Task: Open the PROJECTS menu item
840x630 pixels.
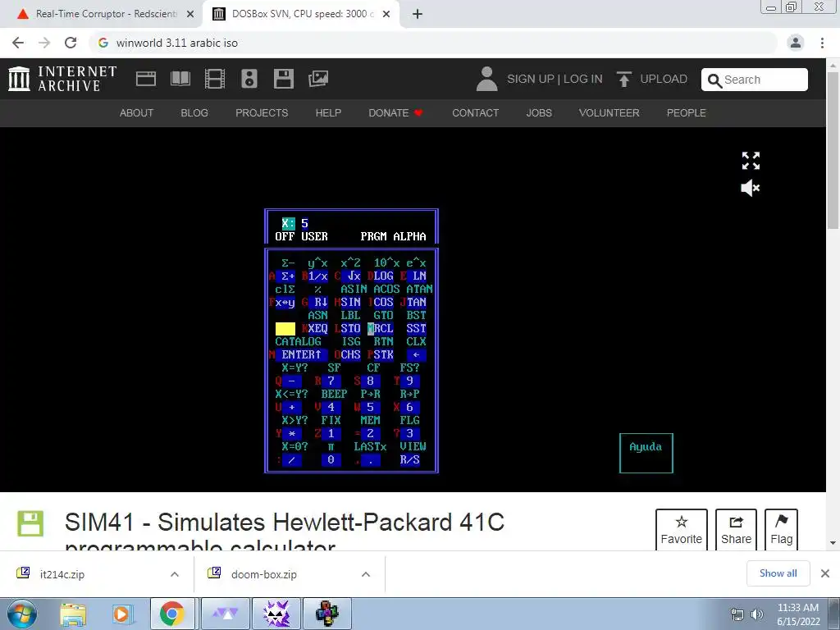Action: click(x=262, y=113)
